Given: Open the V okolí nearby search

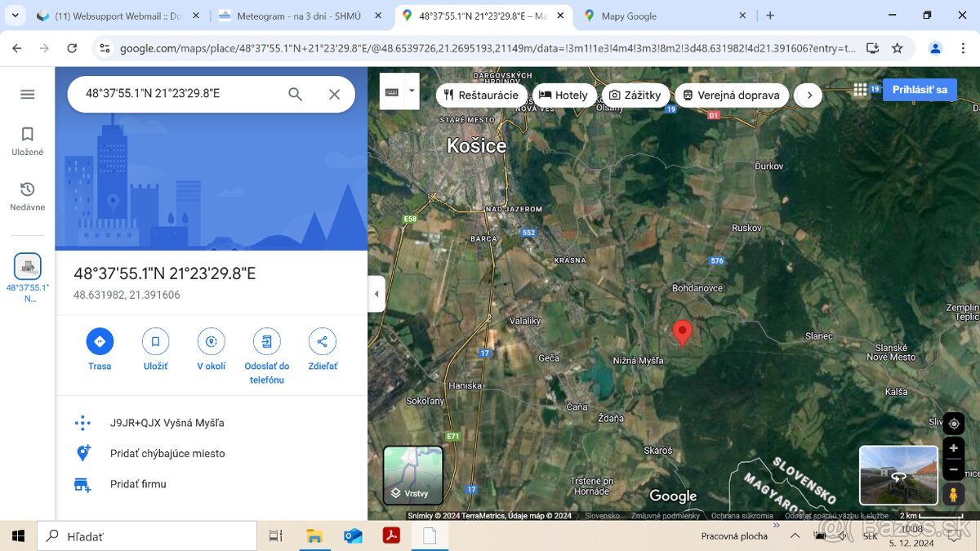Looking at the screenshot, I should [211, 341].
